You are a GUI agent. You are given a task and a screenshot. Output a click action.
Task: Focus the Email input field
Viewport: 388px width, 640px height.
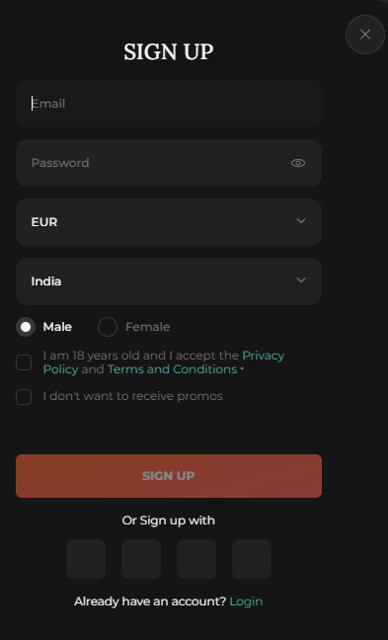pyautogui.click(x=169, y=104)
